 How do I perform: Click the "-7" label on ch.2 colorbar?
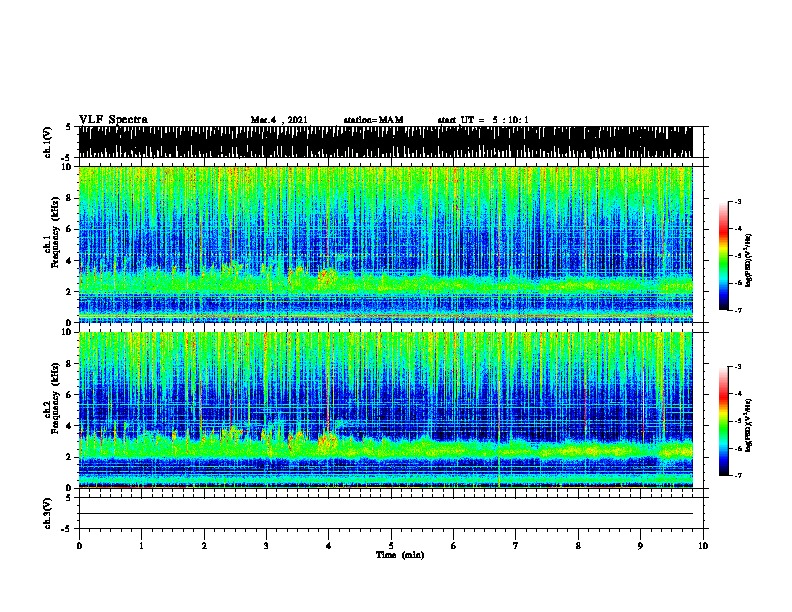[737, 475]
